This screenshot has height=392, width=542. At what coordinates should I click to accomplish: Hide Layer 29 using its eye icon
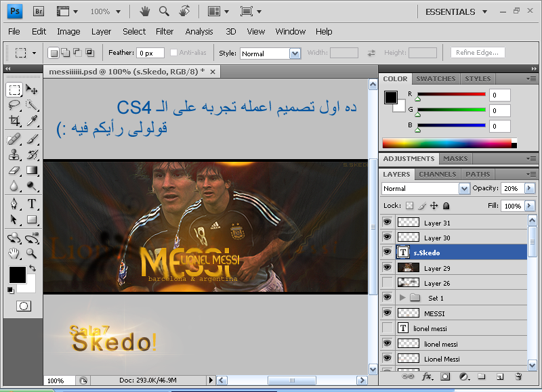(387, 267)
